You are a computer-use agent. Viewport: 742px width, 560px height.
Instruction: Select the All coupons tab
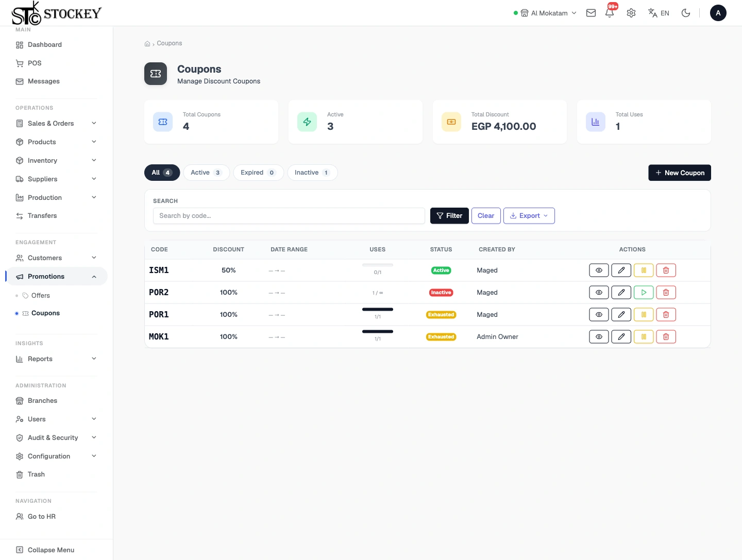point(162,173)
